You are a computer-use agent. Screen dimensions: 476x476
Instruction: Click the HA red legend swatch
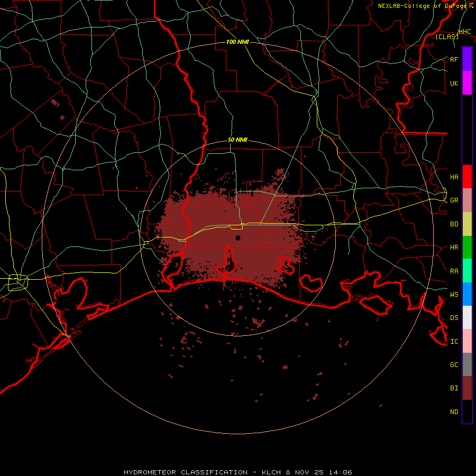[467, 177]
